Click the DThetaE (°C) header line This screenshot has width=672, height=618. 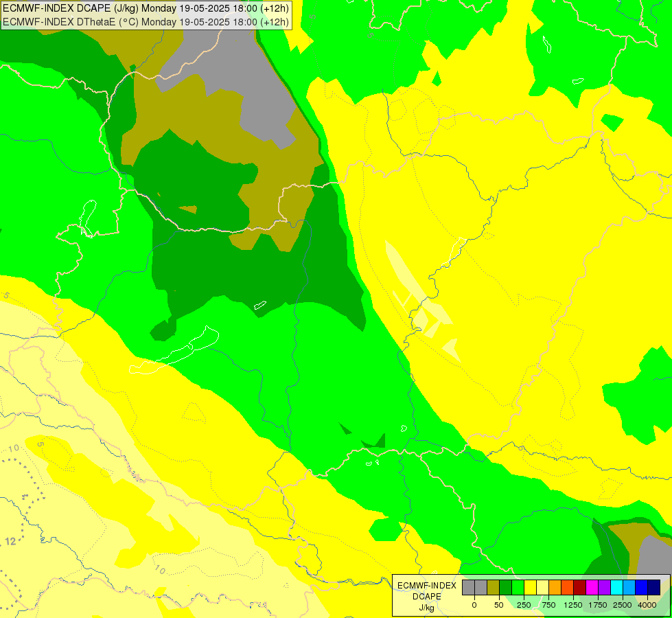[x=146, y=21]
